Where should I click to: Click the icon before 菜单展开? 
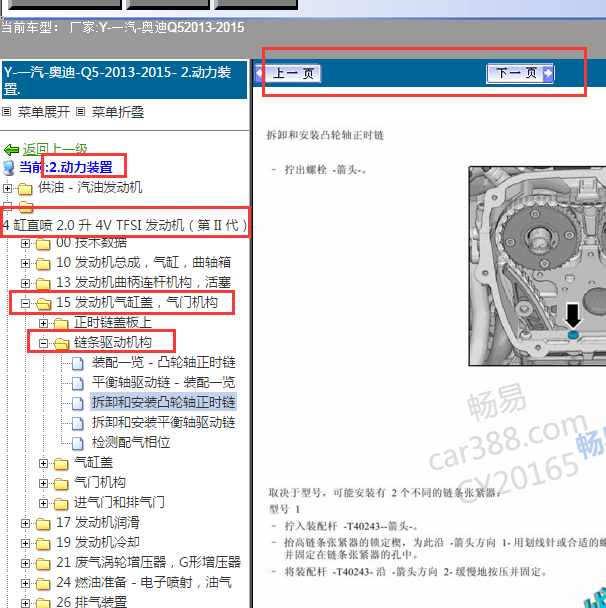coord(7,112)
